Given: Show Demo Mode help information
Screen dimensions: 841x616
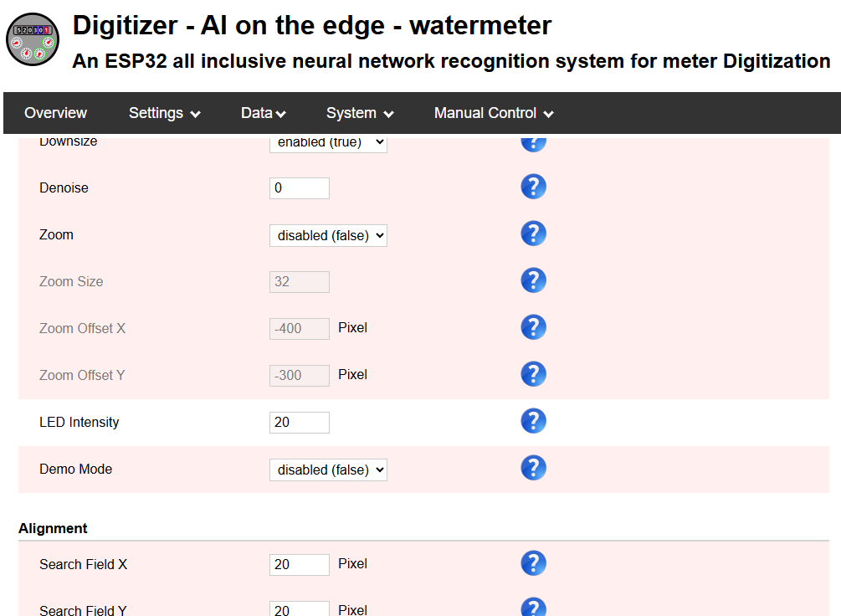Looking at the screenshot, I should point(533,468).
